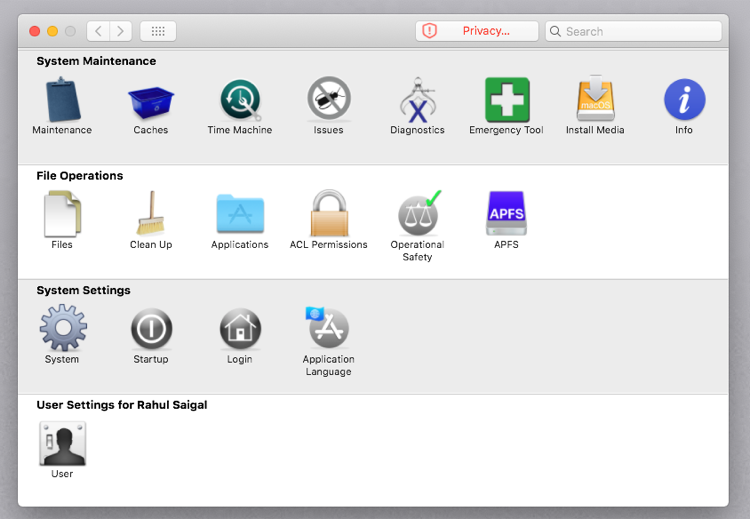750x519 pixels.
Task: Click the User Settings for Rahul Saigal heading
Action: pyautogui.click(x=122, y=405)
